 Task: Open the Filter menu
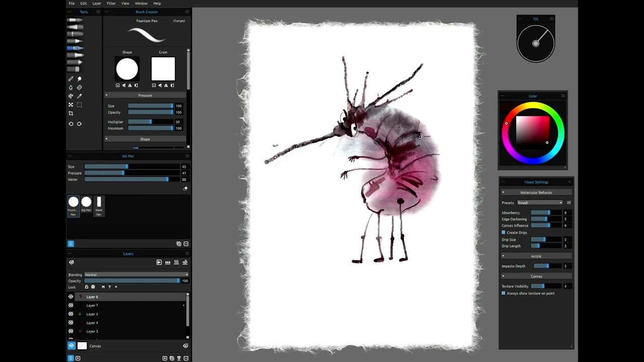pos(111,4)
